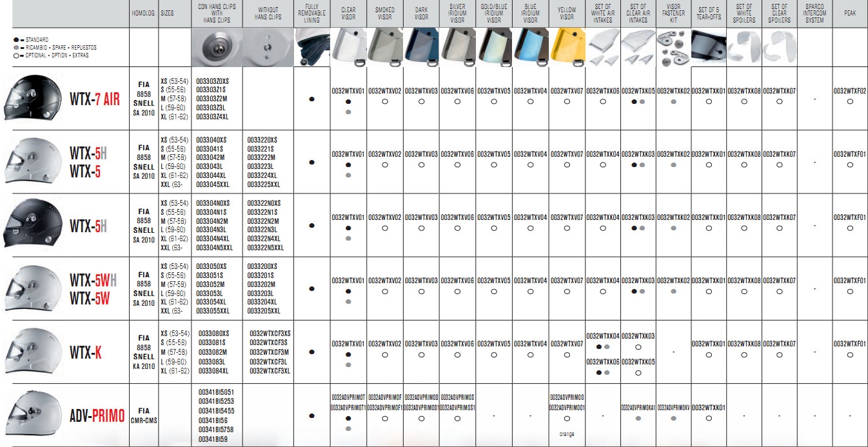Select part code 0033220XS
The image size is (868, 447).
click(262, 139)
